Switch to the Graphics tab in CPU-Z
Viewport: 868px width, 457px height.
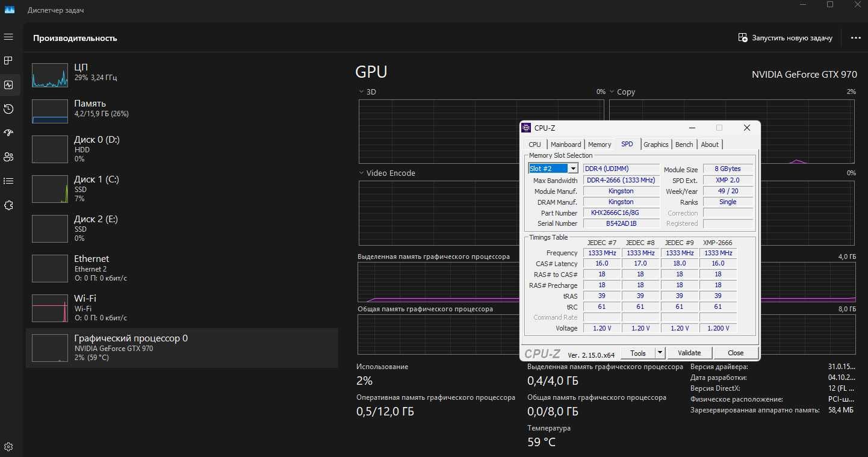click(656, 145)
